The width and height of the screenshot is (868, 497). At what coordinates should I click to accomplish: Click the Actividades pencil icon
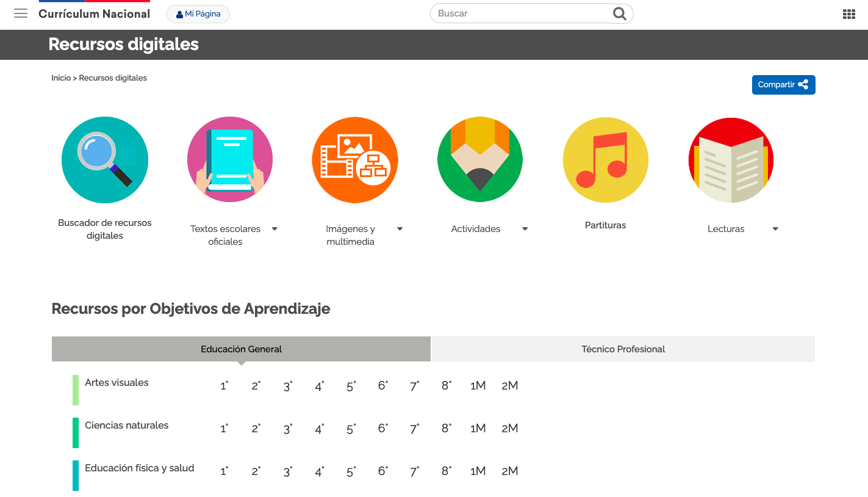point(480,160)
